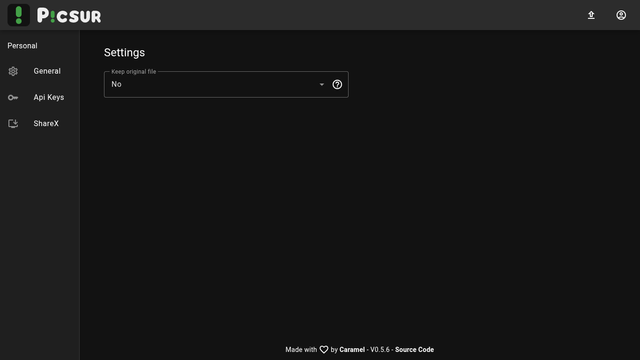Click the 'Keep original file' field label
Screen dimensions: 640x360
coord(133,71)
